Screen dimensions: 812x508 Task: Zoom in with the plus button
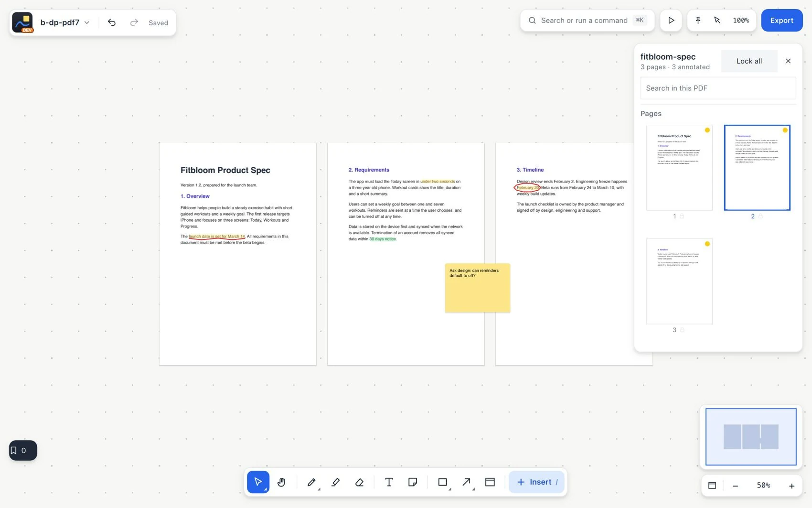[x=791, y=486]
